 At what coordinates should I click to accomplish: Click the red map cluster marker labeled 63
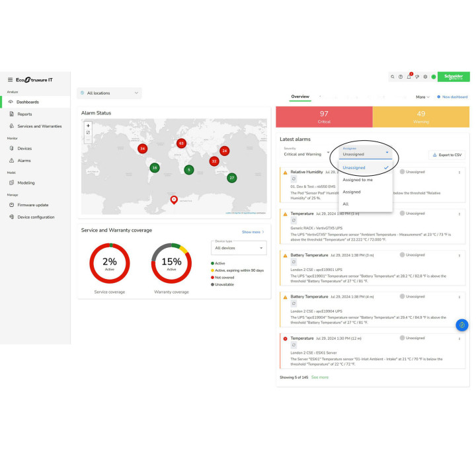point(181,143)
